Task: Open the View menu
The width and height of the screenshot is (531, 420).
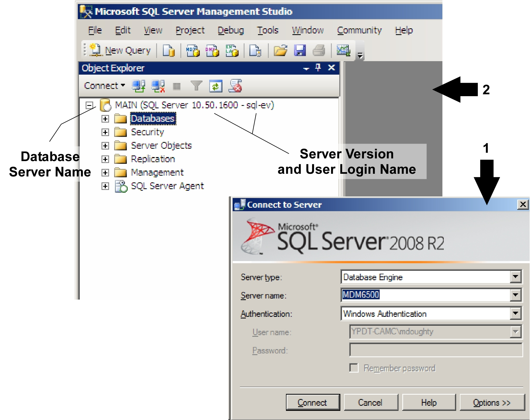Action: [153, 30]
